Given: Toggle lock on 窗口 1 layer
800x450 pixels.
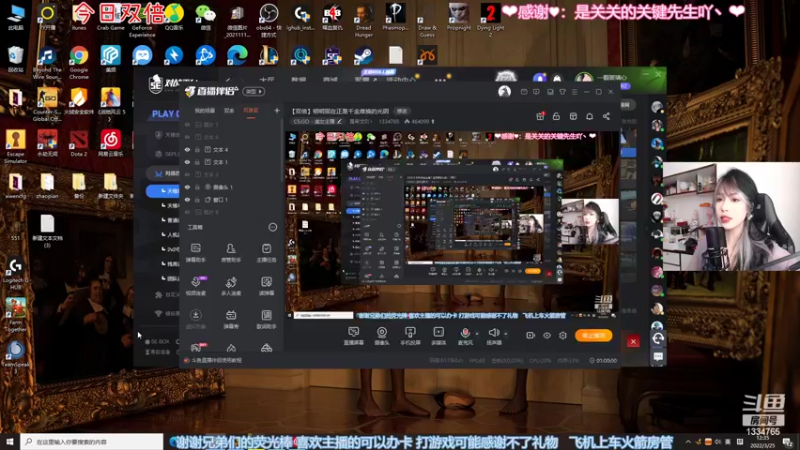Looking at the screenshot, I should click(197, 199).
